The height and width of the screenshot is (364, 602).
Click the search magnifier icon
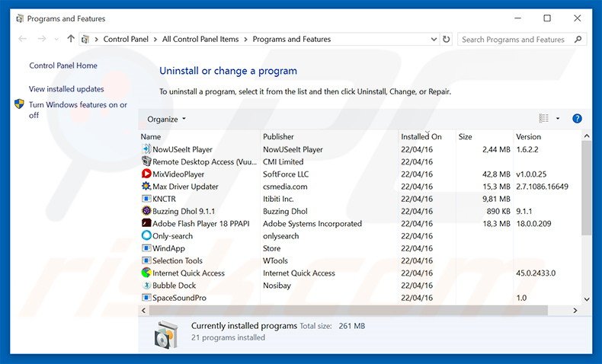(x=578, y=39)
